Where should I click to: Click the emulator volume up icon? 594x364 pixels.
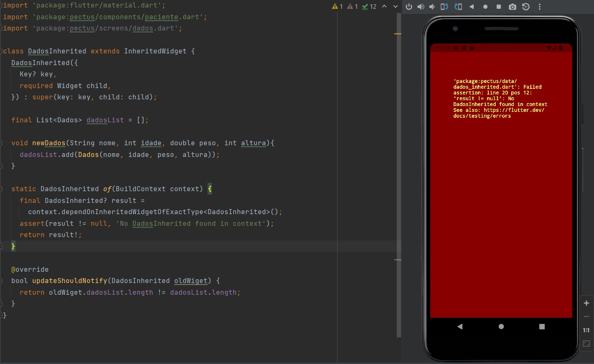421,7
